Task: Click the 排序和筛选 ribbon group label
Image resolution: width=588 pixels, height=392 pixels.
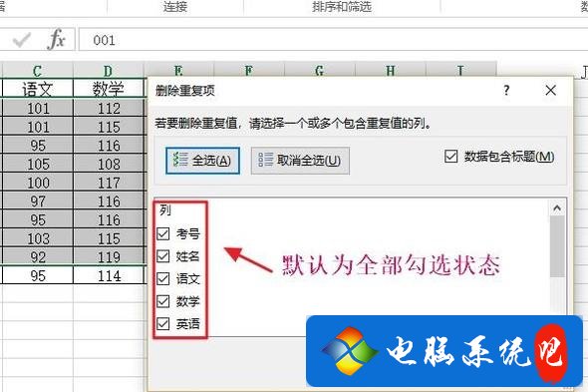Action: pos(342,7)
